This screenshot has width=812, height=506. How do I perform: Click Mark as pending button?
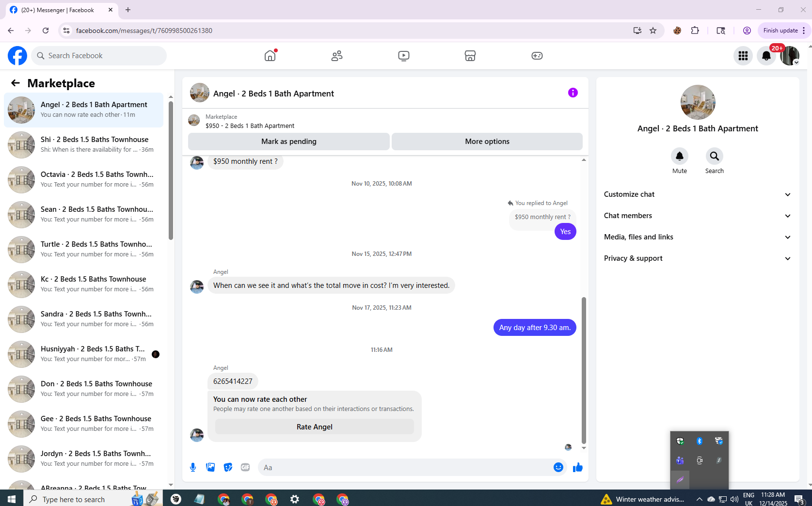289,142
